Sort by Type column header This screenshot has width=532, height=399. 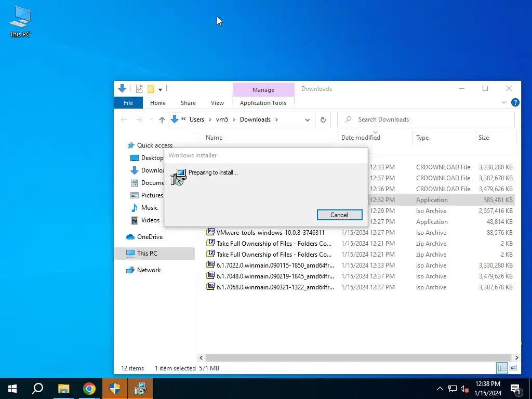422,137
